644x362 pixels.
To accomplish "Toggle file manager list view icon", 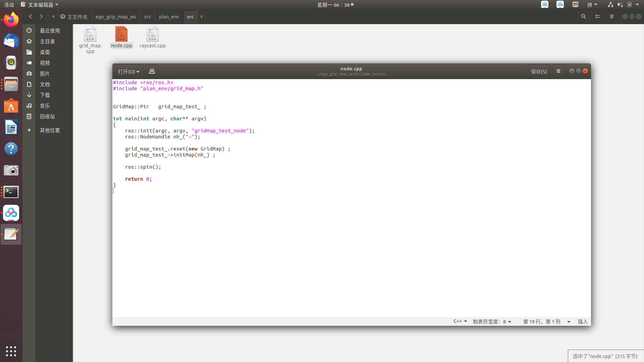I will point(598,16).
